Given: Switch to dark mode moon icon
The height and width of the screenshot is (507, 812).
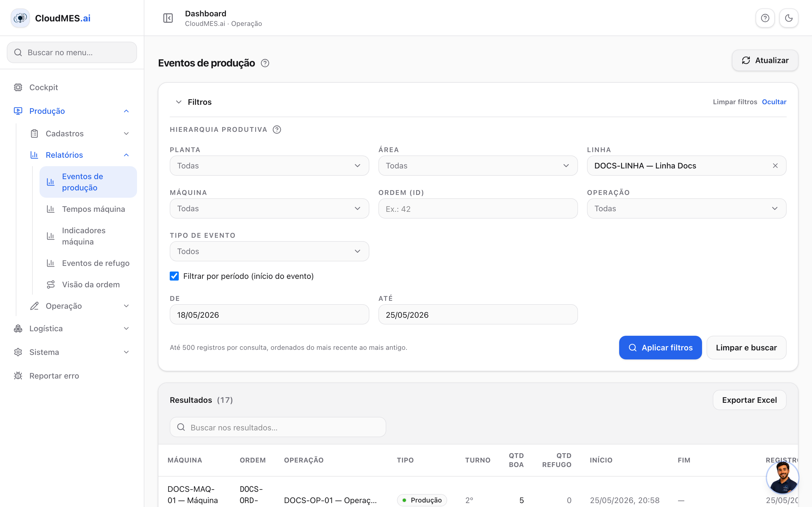Looking at the screenshot, I should point(789,18).
